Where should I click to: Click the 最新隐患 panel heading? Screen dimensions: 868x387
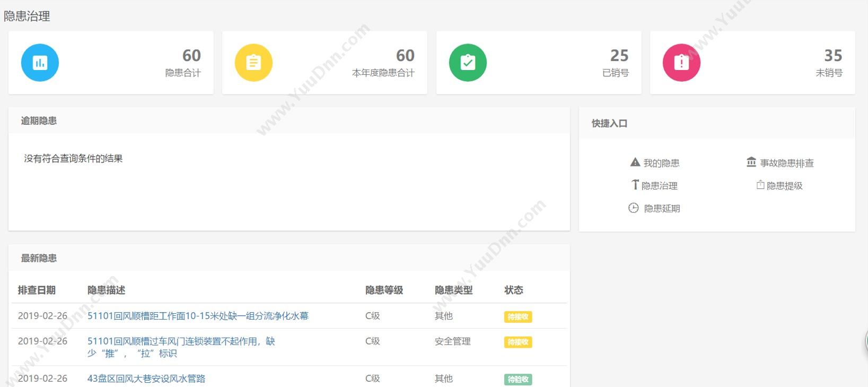pos(39,259)
